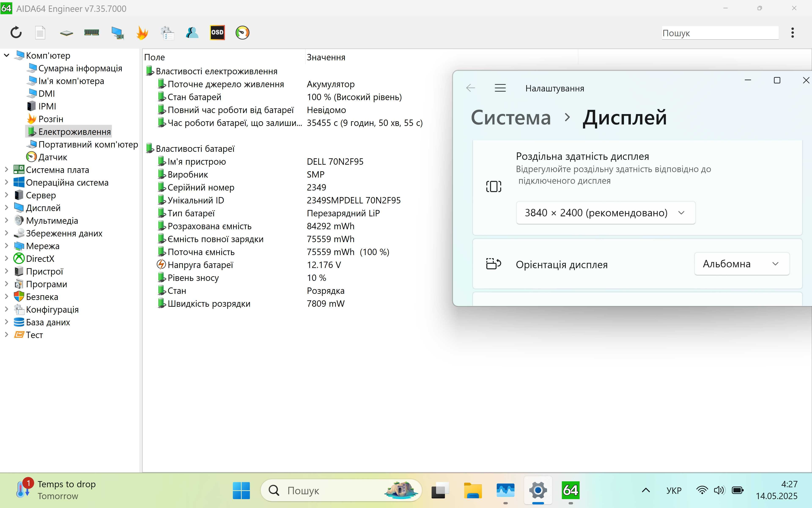Click the battery tray icon
This screenshot has width=812, height=508.
737,490
